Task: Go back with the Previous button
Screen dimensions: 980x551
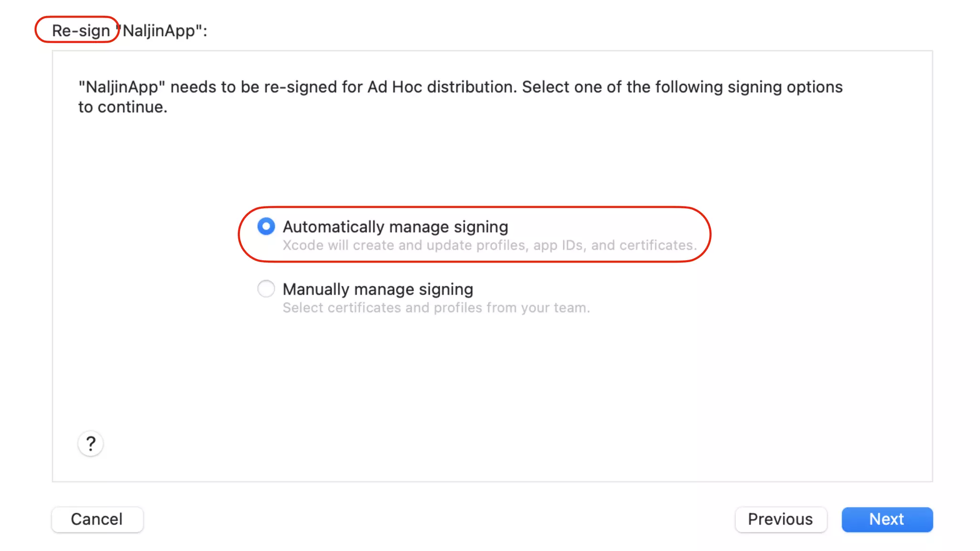Action: click(780, 519)
